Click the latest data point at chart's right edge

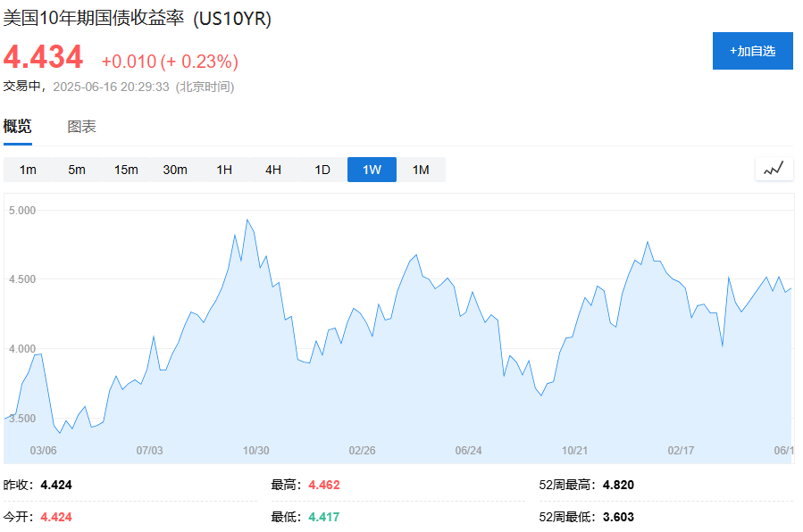pos(791,288)
